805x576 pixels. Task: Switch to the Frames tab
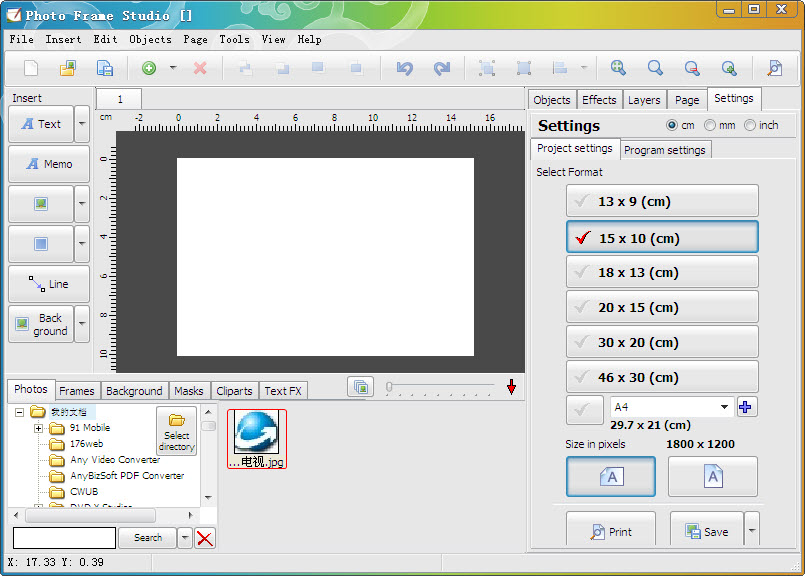click(x=77, y=391)
